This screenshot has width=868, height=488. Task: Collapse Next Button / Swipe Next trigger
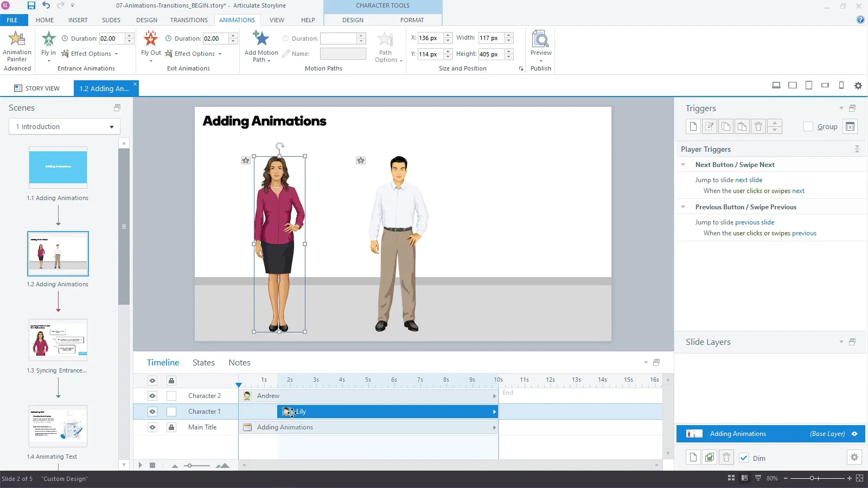683,165
